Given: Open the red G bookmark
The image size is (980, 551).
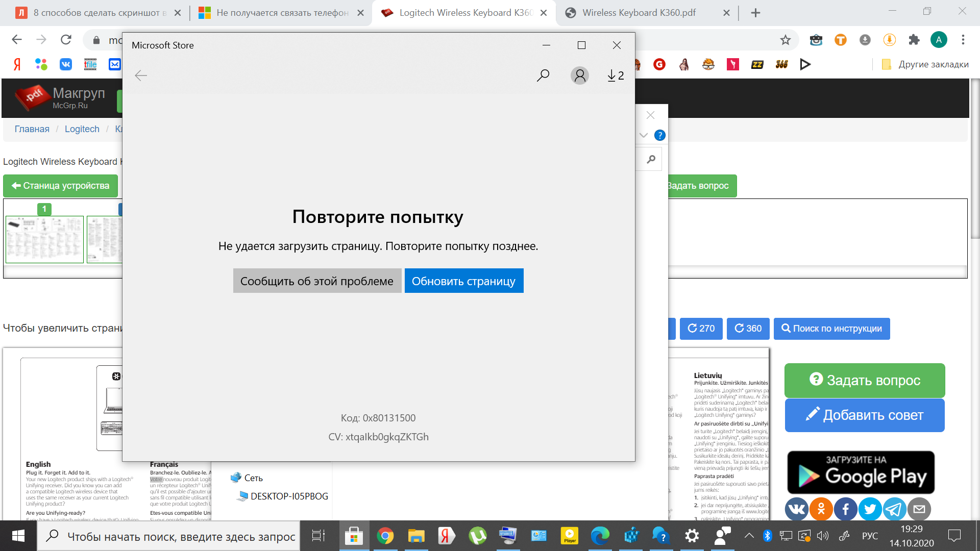Looking at the screenshot, I should [x=659, y=64].
